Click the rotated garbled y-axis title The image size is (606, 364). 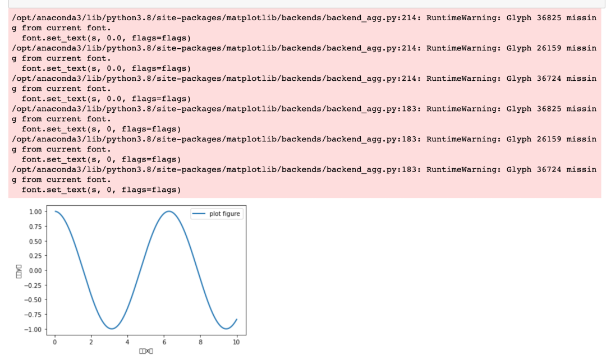point(19,271)
